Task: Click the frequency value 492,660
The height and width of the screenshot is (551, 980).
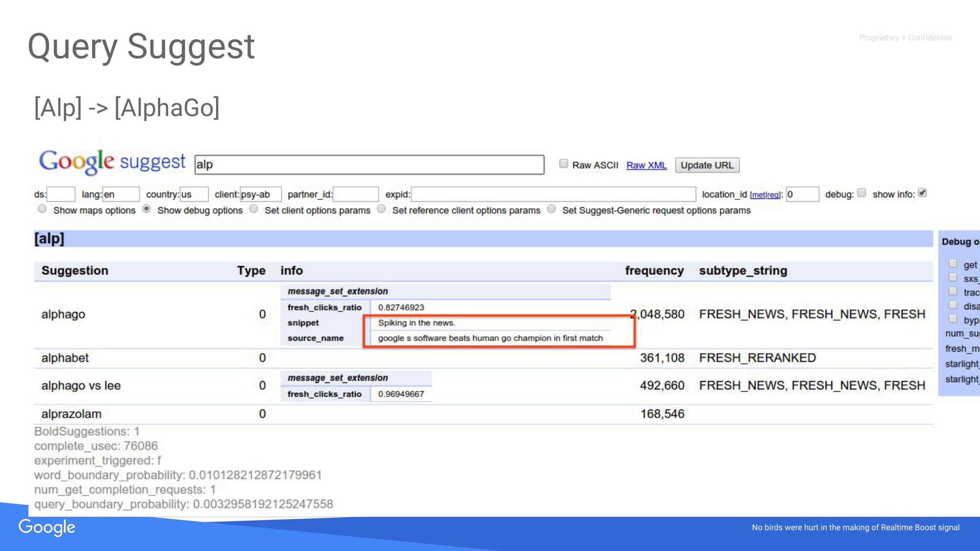Action: [x=662, y=386]
